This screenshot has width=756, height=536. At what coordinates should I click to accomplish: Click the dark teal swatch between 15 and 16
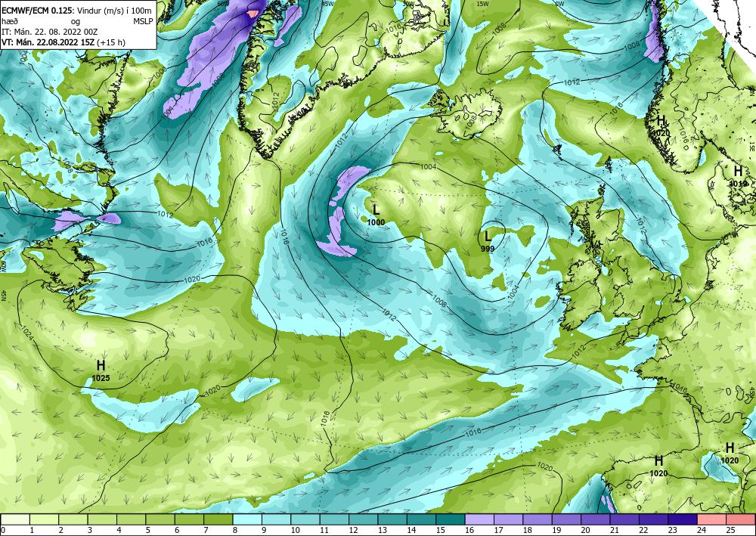click(x=451, y=519)
